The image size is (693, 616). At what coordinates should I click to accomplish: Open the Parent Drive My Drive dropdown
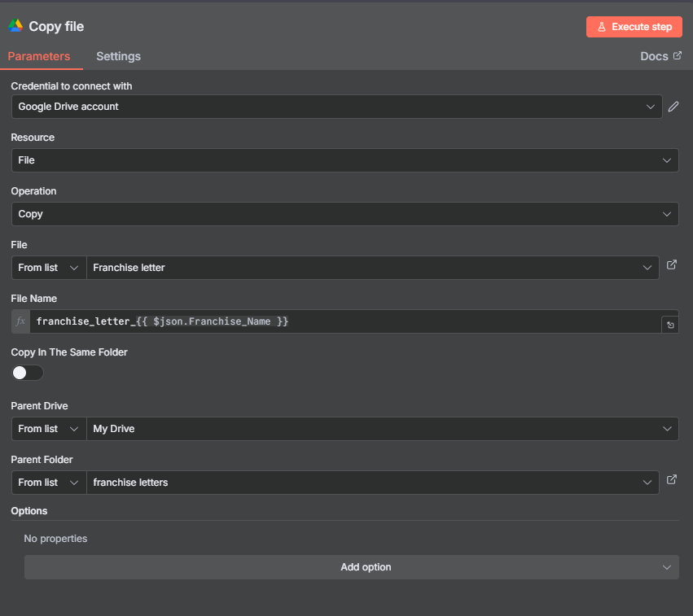pyautogui.click(x=383, y=429)
